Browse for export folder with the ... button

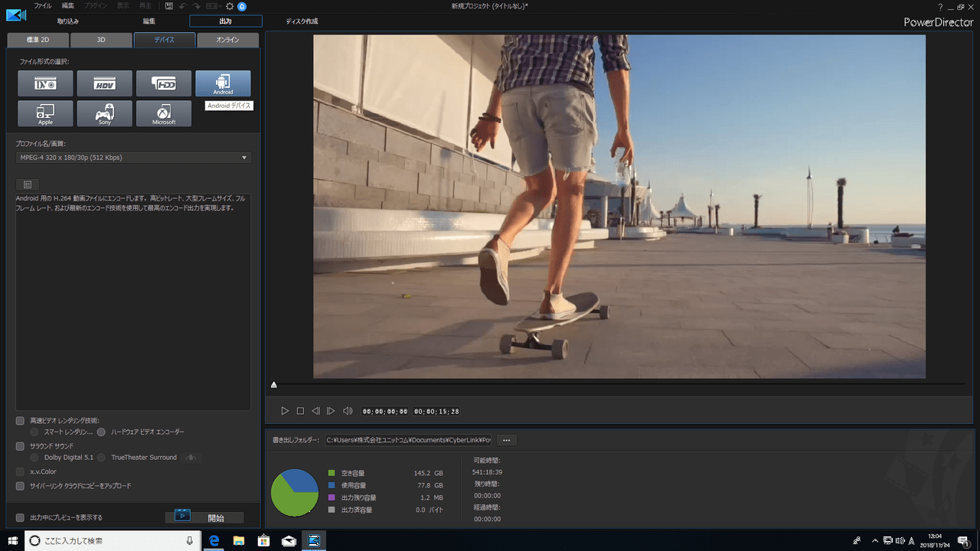pyautogui.click(x=506, y=440)
